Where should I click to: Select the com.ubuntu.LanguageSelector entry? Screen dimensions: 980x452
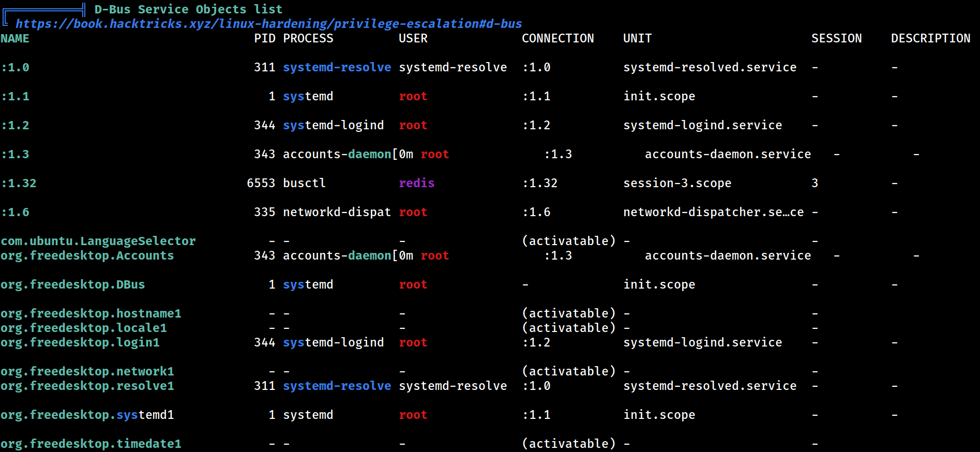pos(98,241)
